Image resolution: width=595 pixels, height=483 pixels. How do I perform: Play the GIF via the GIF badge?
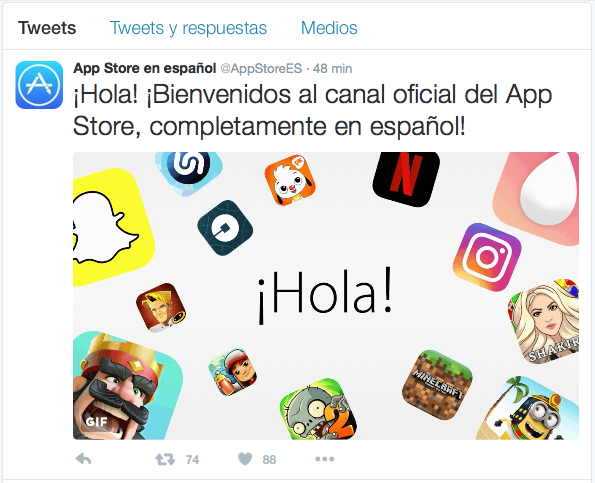tap(96, 422)
